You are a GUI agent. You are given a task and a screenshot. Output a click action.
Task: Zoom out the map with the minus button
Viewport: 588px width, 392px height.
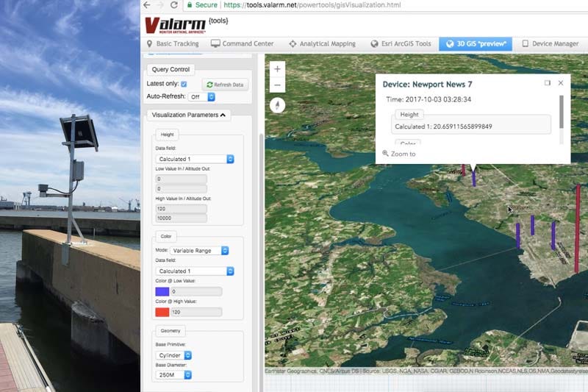coord(277,85)
